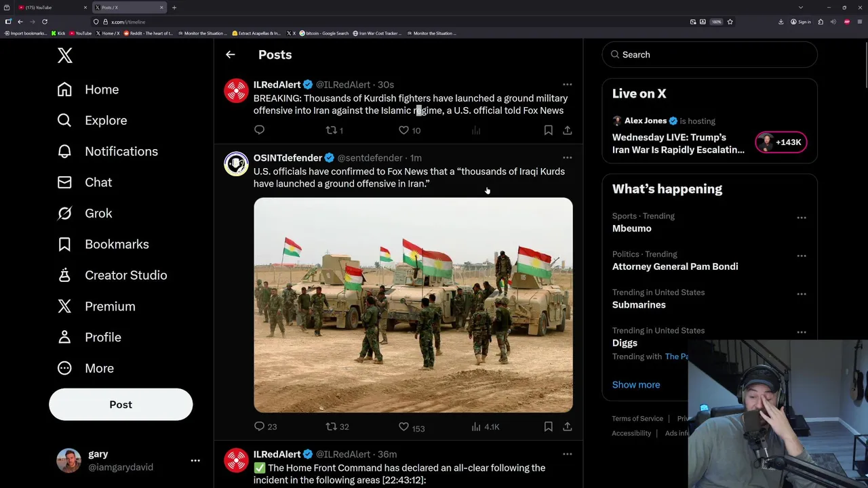Screen dimensions: 868x488
Task: Bookmark the OSINTdefender post
Action: click(548, 426)
